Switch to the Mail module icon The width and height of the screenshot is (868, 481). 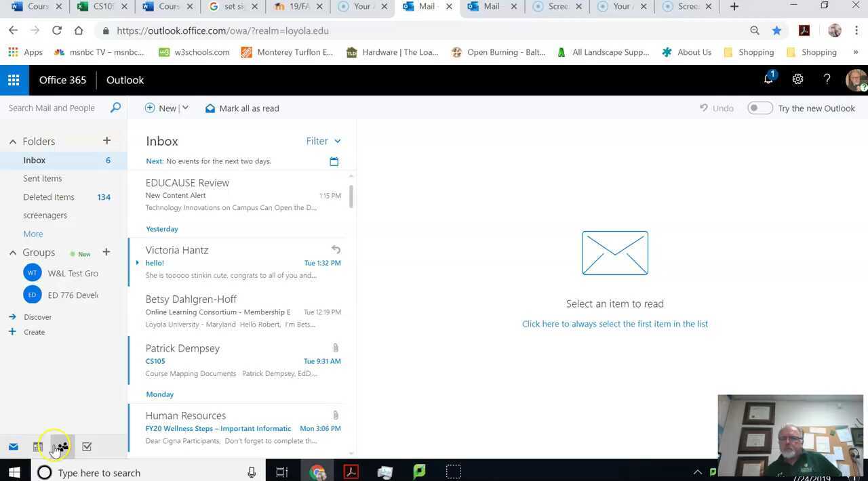13,446
